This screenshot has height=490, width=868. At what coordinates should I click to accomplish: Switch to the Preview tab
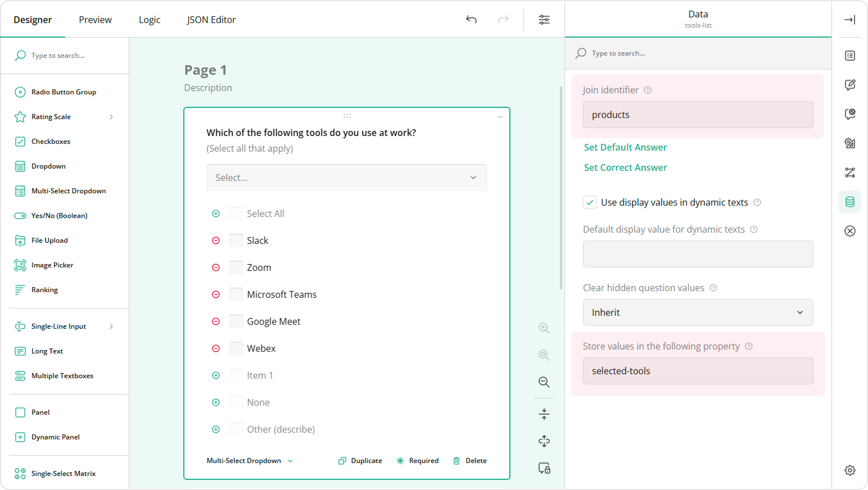(95, 19)
